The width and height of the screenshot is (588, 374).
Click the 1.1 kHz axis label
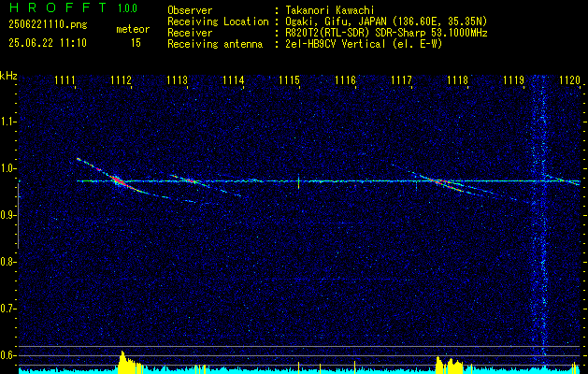click(x=8, y=122)
